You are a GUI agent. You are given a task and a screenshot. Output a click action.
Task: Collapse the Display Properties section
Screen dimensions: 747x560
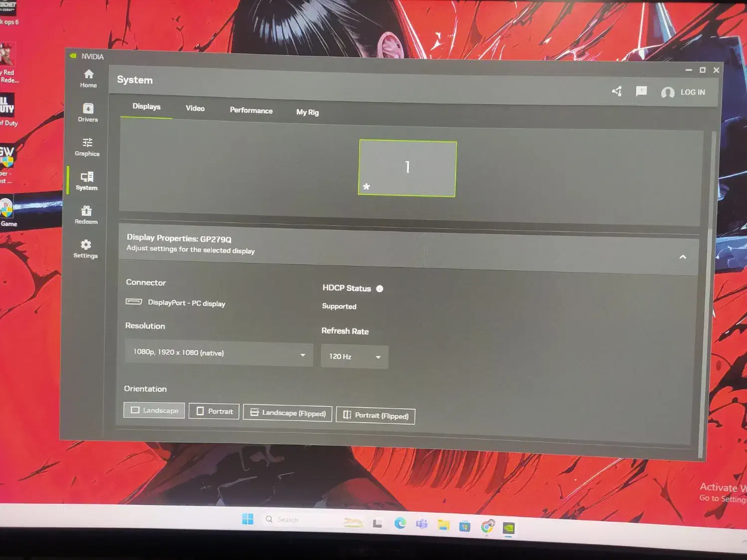683,257
